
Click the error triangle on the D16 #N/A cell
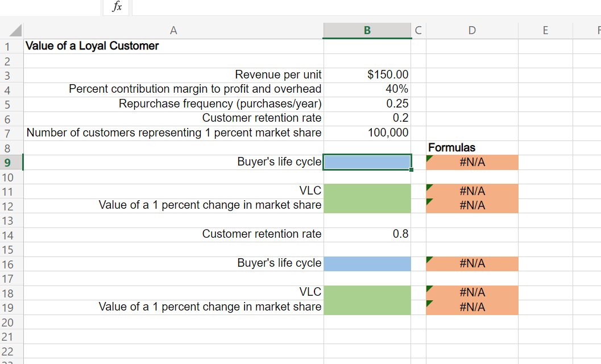point(429,260)
